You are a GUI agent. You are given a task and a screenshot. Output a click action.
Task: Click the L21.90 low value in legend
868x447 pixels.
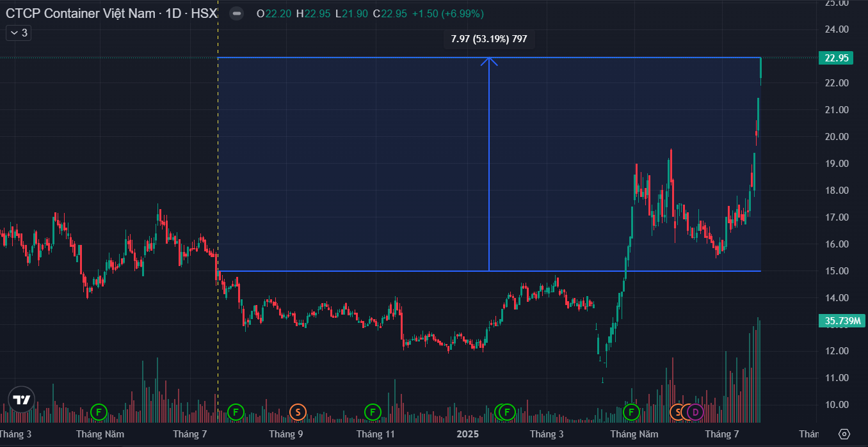tap(351, 13)
